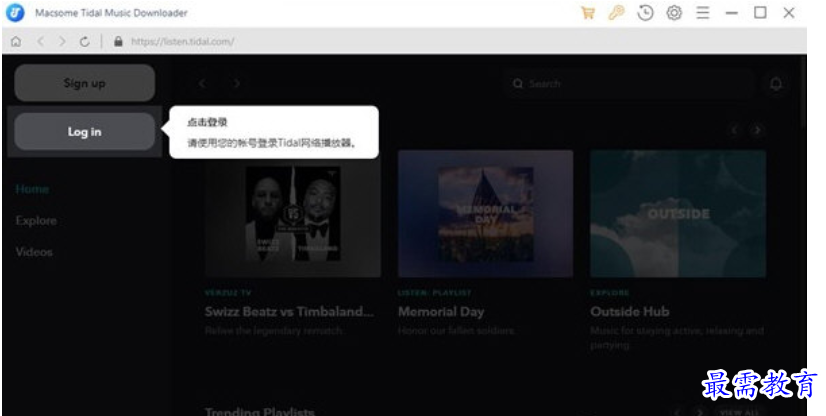The width and height of the screenshot is (826, 416).
Task: Close the Macsome Tidal Music Downloader
Action: (789, 13)
